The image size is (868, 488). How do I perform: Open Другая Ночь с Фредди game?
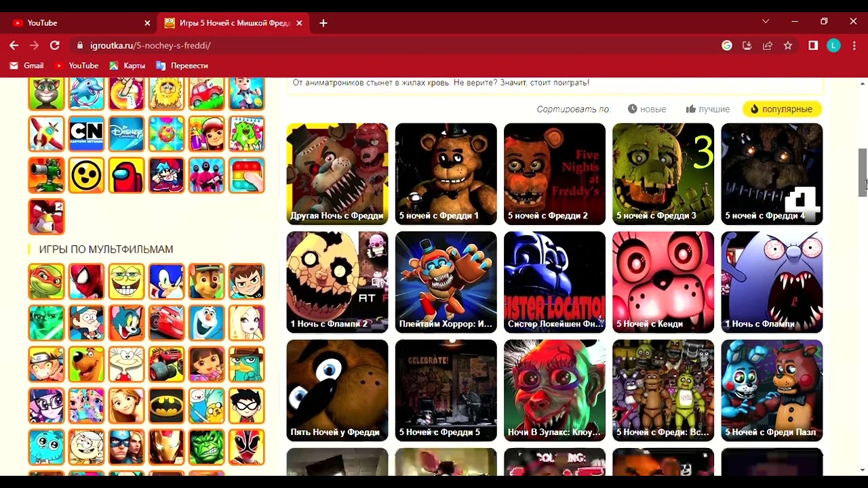click(x=337, y=174)
